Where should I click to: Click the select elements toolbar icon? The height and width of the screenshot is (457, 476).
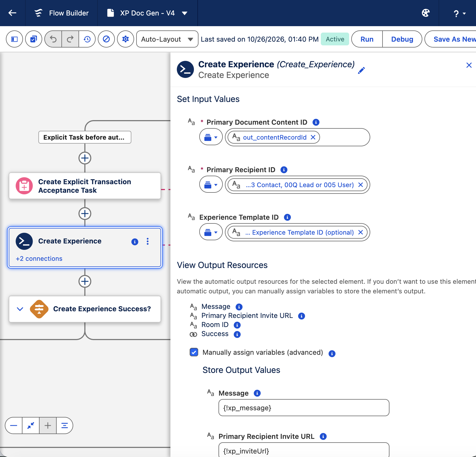point(34,39)
